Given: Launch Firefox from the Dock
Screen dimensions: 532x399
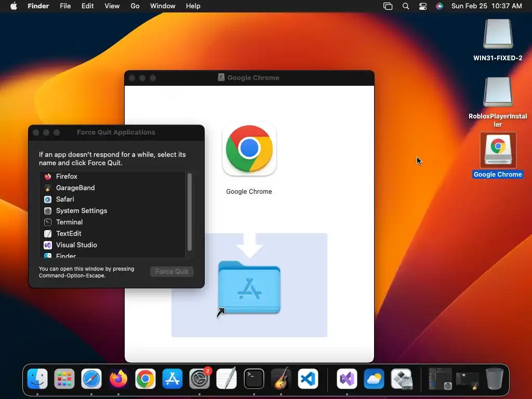Looking at the screenshot, I should point(118,378).
